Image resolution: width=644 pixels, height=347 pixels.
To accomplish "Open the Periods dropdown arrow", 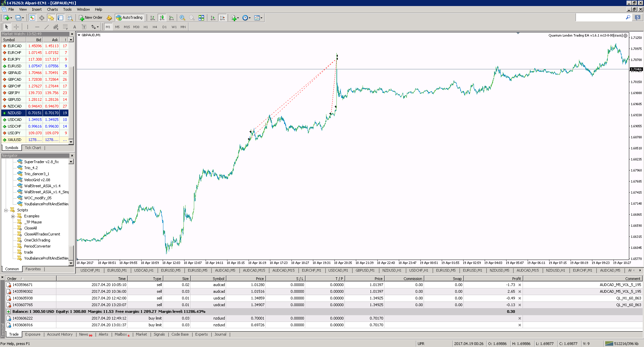I will click(x=250, y=18).
